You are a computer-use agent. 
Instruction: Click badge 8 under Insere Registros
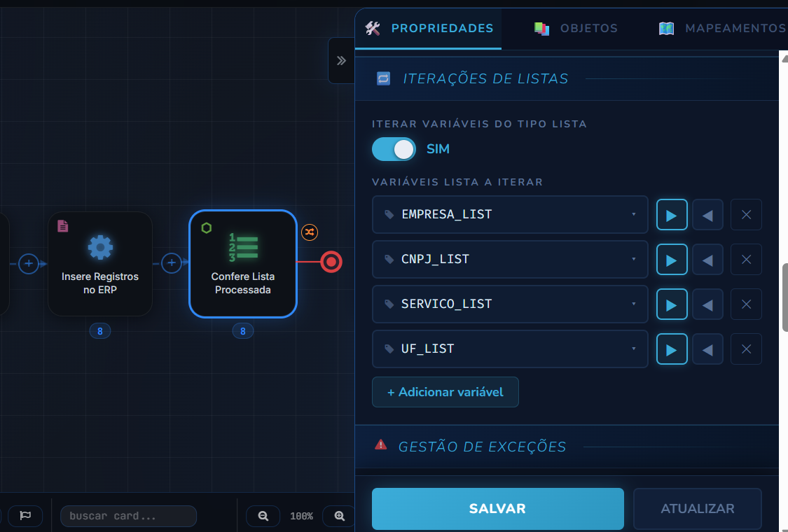click(100, 331)
